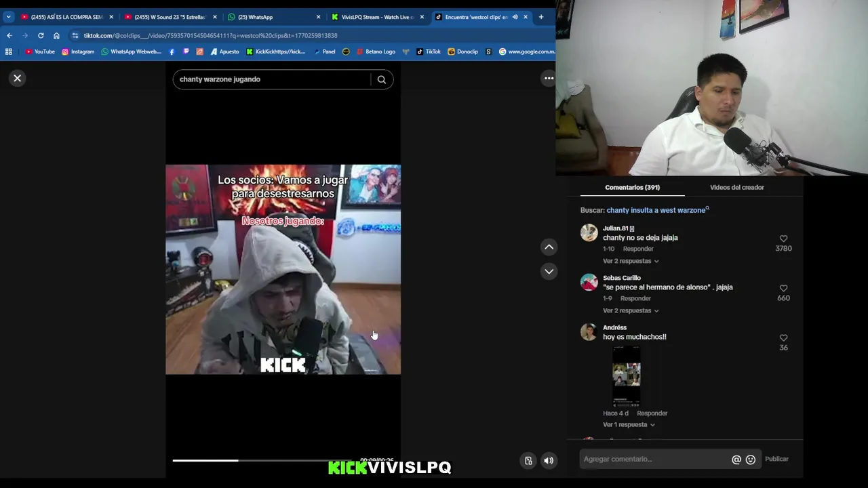Reply to Julian.81's comment
The width and height of the screenshot is (868, 488).
coord(638,249)
